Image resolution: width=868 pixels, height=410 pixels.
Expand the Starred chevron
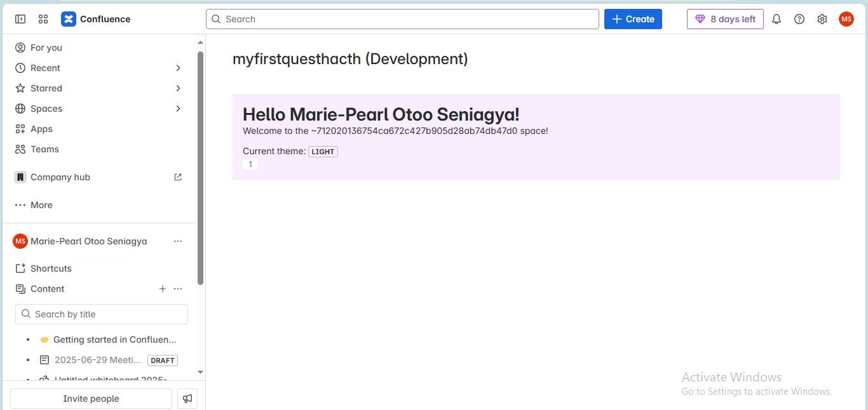[x=178, y=88]
